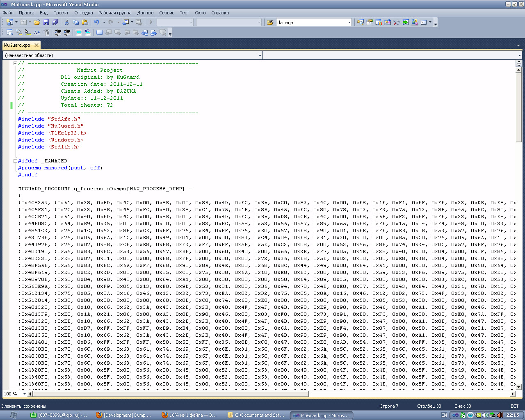Click the MUGUARD_PROCDUMP g_ProcessesDumps declaration
Image resolution: width=525 pixels, height=420 pixels.
pyautogui.click(x=105, y=189)
